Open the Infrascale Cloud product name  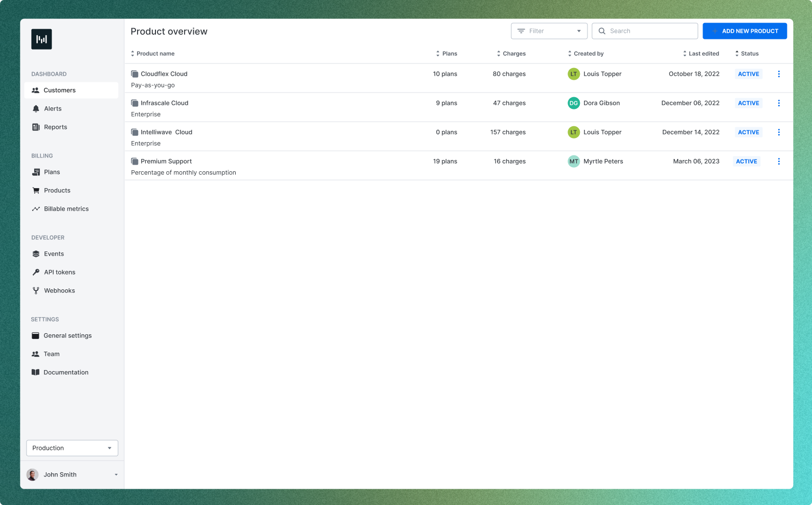[165, 103]
